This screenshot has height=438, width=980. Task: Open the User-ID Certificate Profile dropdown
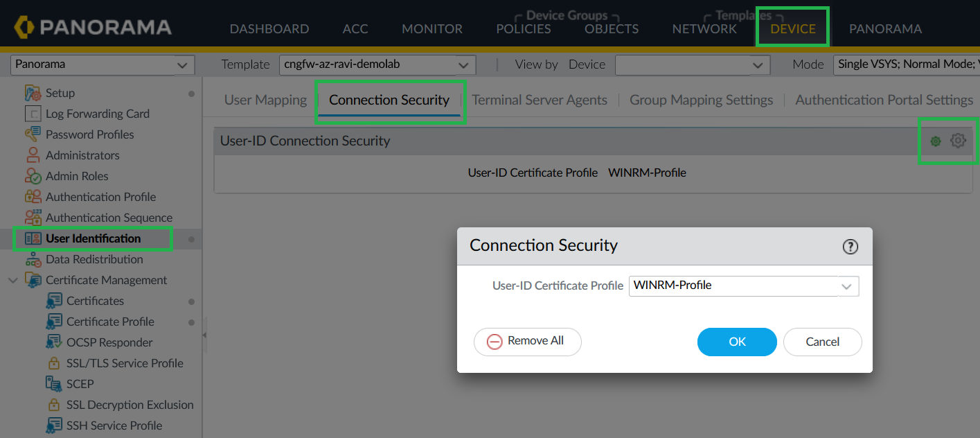846,286
